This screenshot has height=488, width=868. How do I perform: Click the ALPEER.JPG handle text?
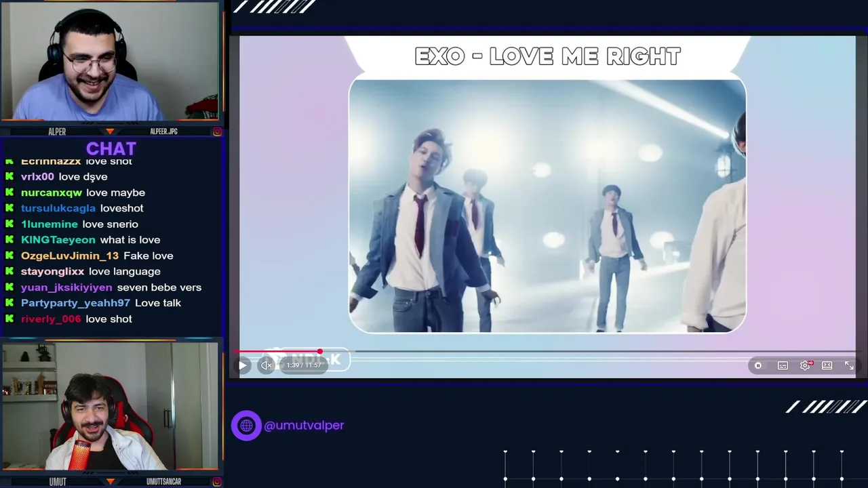(x=163, y=131)
